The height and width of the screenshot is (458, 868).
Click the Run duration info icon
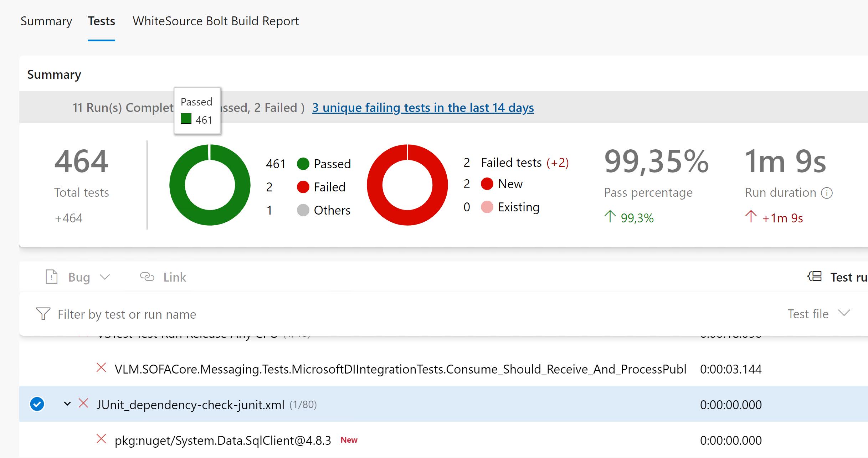pos(827,193)
